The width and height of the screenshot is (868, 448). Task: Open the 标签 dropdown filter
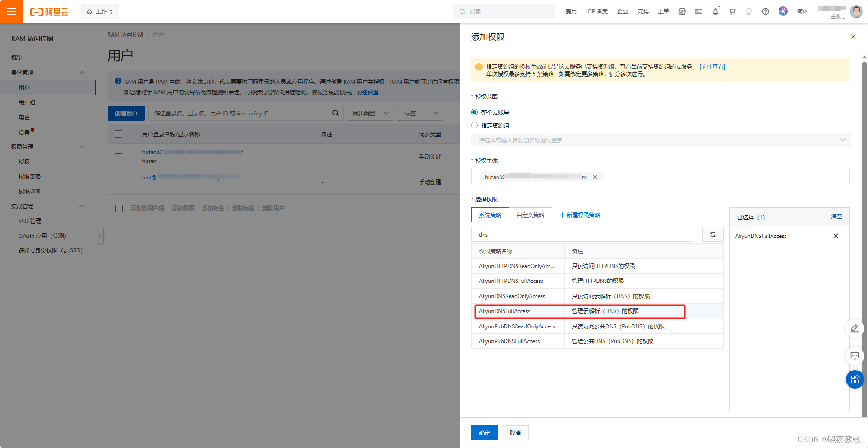(420, 113)
